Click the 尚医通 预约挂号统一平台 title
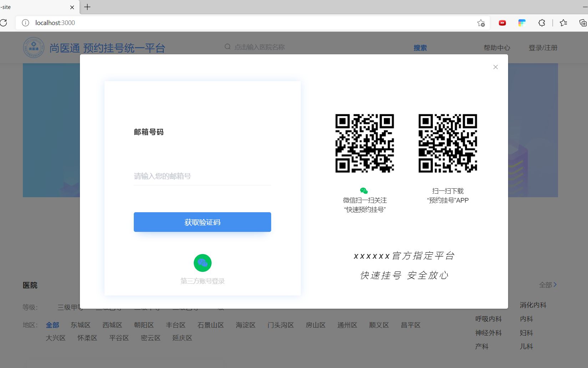 point(107,48)
